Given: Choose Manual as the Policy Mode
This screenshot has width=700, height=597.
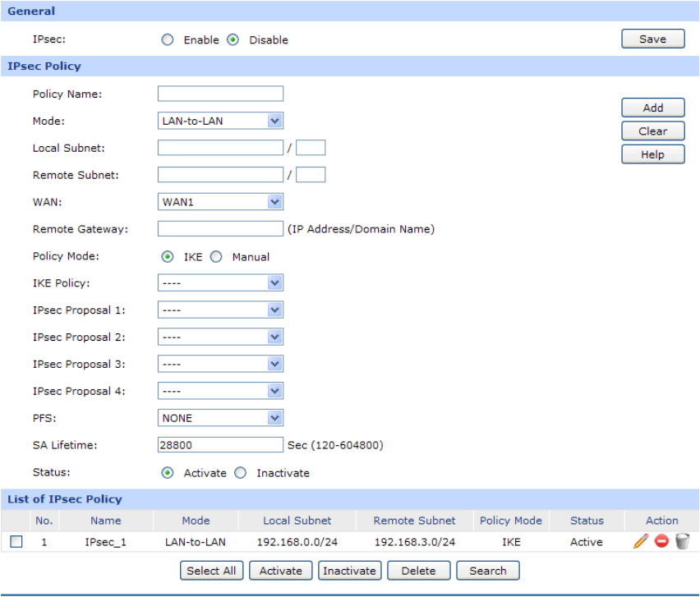Looking at the screenshot, I should [216, 256].
